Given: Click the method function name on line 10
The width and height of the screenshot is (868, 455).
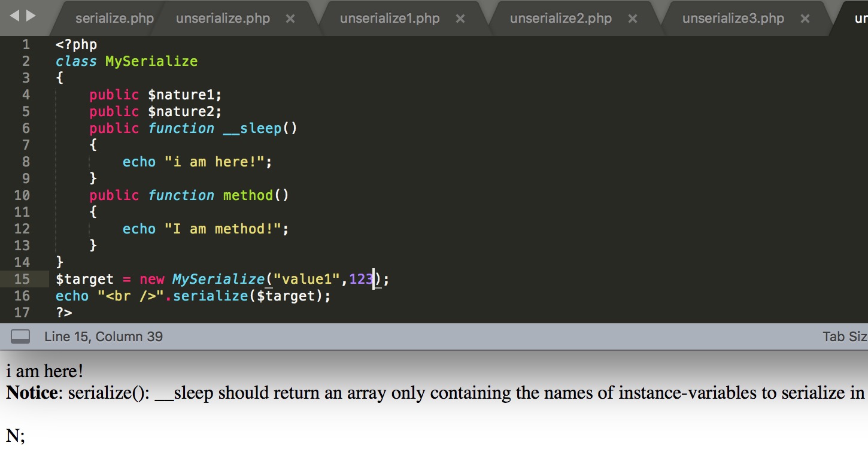Looking at the screenshot, I should point(248,195).
